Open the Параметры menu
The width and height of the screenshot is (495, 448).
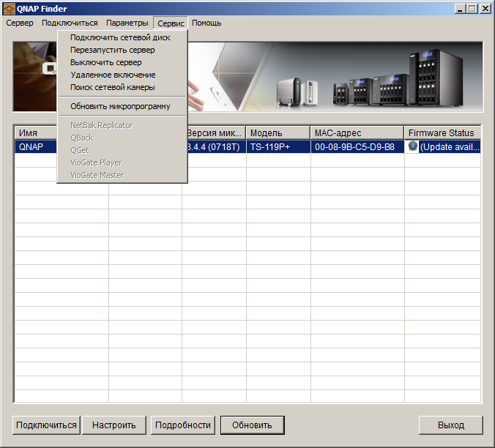pos(127,23)
